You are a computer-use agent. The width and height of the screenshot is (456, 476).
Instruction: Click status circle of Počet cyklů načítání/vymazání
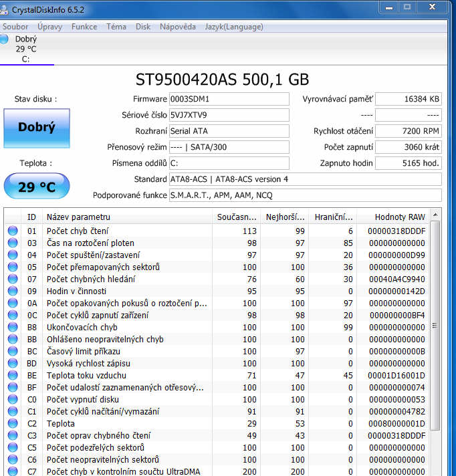13,411
